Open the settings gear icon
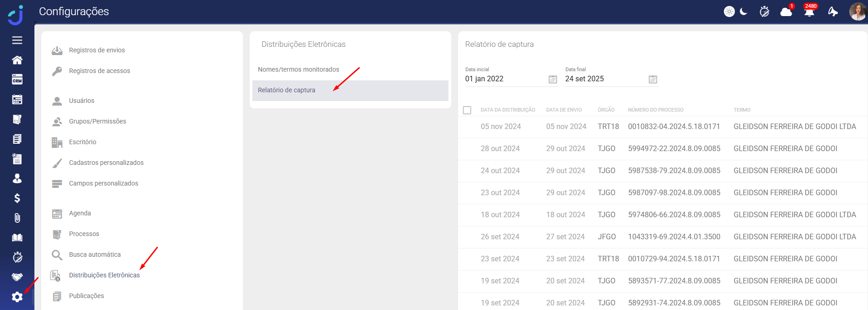This screenshot has height=310, width=868. tap(17, 297)
